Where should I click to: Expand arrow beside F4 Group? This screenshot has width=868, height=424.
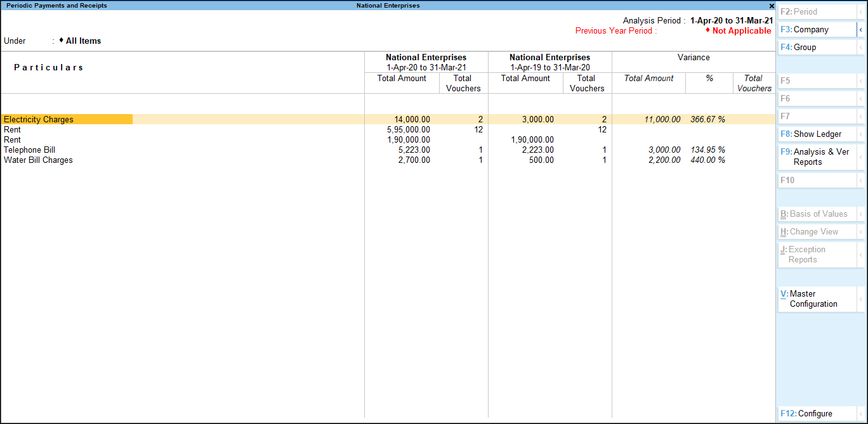[861, 48]
